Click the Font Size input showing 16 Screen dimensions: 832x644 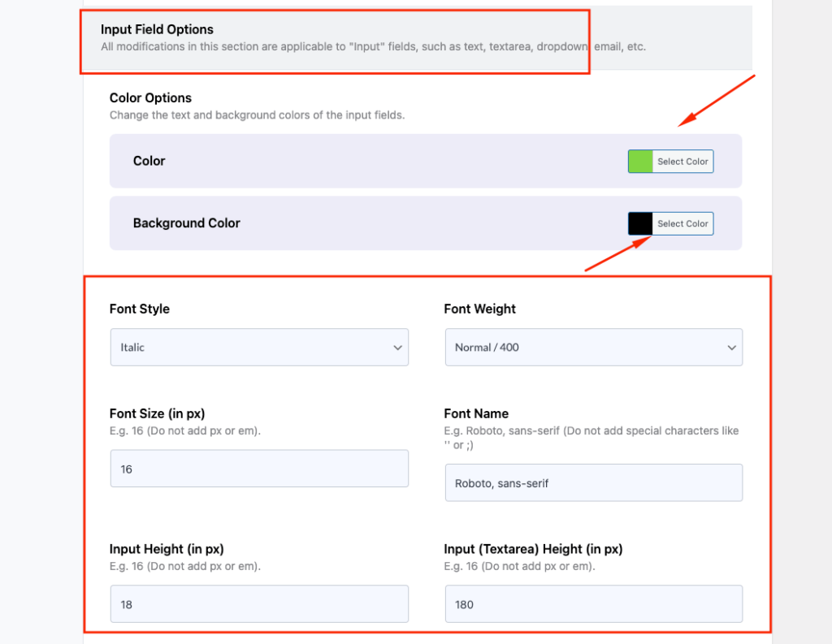pos(258,469)
